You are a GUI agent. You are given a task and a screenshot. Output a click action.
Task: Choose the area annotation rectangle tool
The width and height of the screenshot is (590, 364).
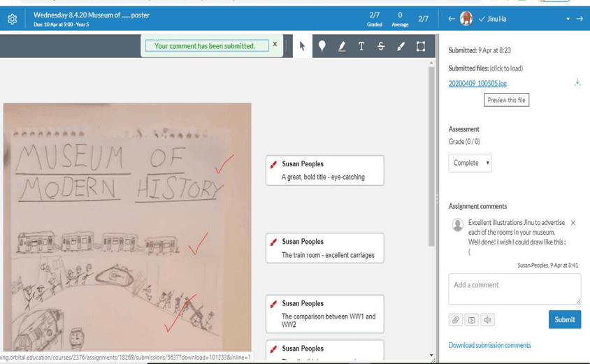pos(421,46)
